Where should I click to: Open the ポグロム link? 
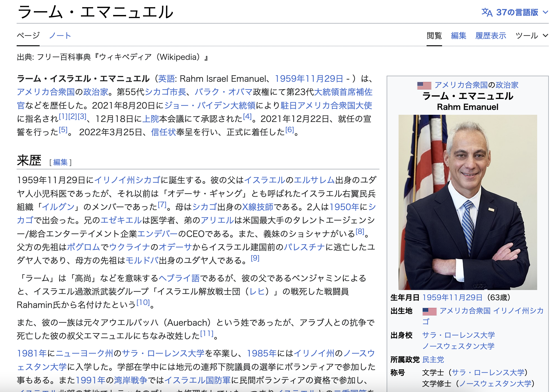(83, 247)
